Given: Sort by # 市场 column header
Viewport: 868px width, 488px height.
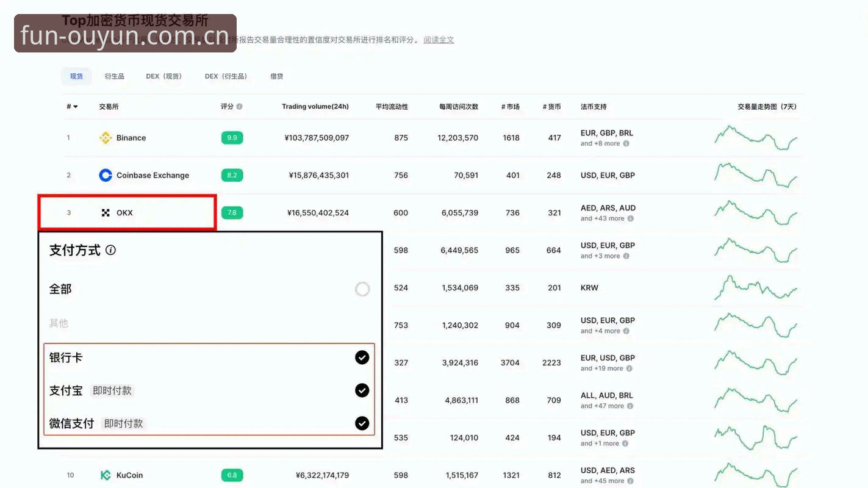Looking at the screenshot, I should [x=511, y=107].
